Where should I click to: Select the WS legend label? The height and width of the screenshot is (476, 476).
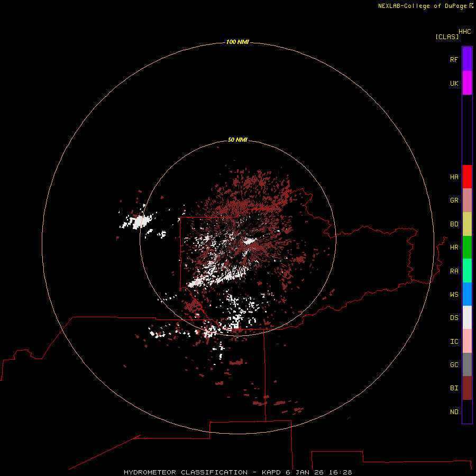tap(454, 295)
